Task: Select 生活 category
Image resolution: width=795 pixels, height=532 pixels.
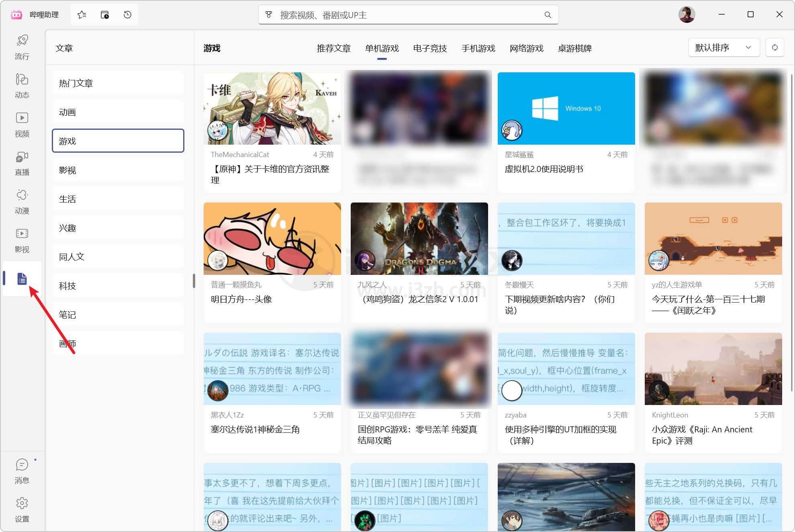Action: coord(118,199)
